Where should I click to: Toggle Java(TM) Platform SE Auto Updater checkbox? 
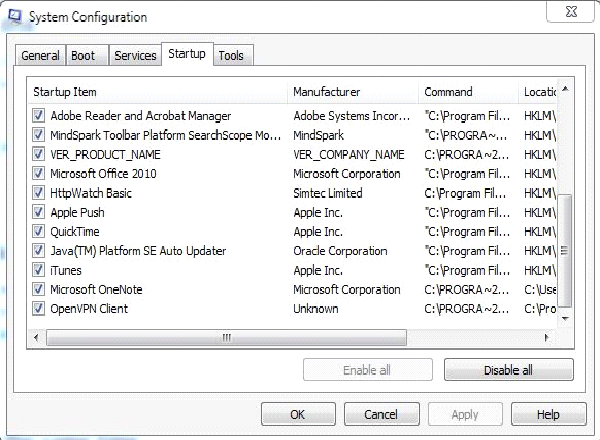[x=38, y=251]
